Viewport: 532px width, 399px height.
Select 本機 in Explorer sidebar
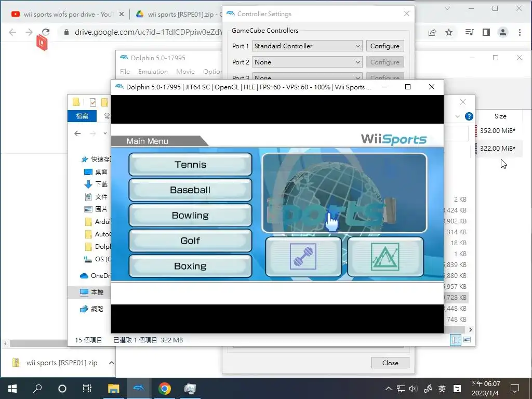[x=91, y=292]
